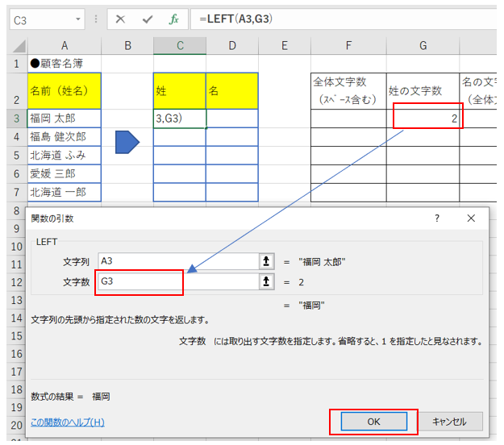
Task: Click the cancel (X) icon in formula bar
Action: click(x=121, y=19)
